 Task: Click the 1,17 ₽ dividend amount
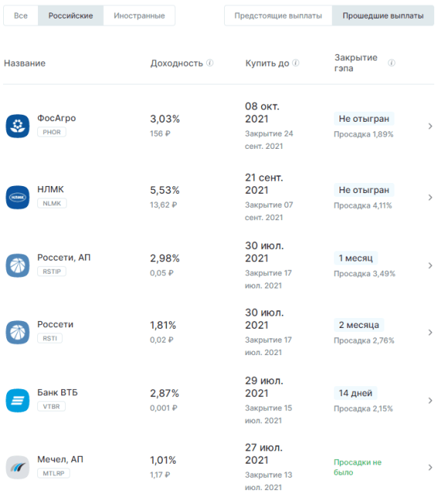[x=160, y=475]
